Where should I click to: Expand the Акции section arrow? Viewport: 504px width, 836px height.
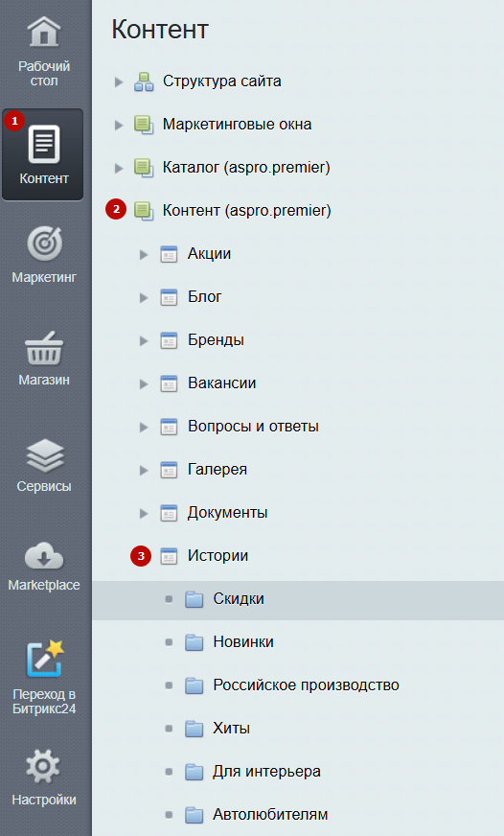pos(144,255)
